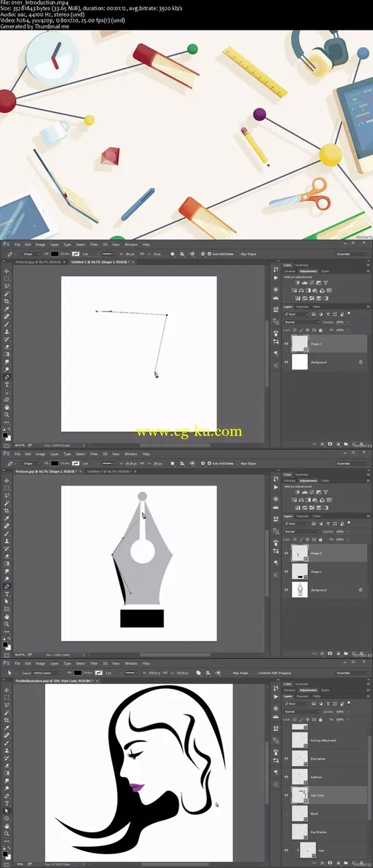Screen dimensions: 373x868
Task: Open History panel icon in Untitled-1 window
Action: click(275, 269)
